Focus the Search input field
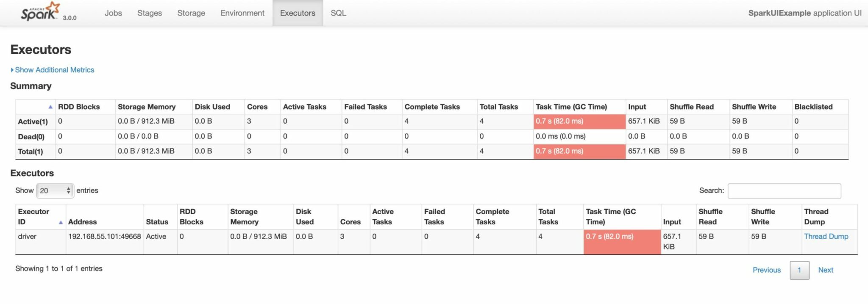This screenshot has width=868, height=304. tap(784, 191)
